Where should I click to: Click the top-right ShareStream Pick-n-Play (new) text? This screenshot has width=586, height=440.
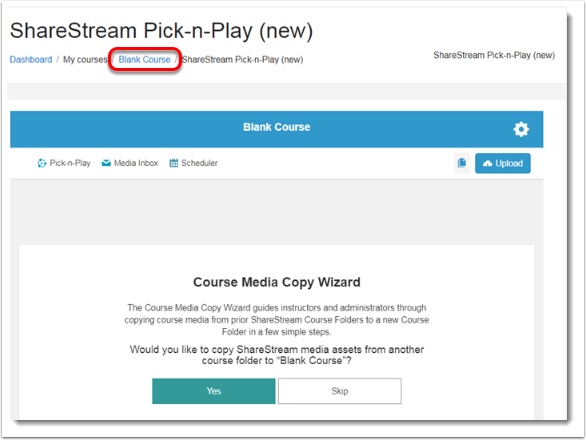click(494, 55)
